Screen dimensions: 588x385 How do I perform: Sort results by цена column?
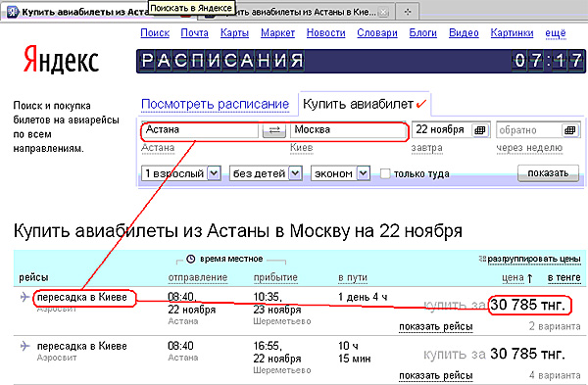coord(513,278)
